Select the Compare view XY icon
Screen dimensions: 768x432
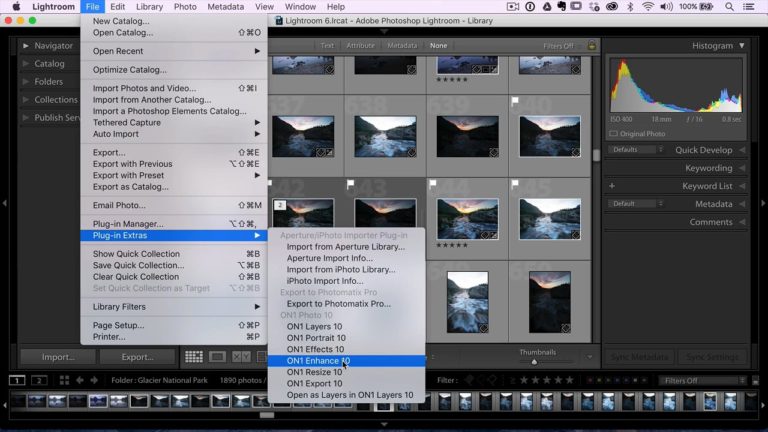tap(240, 357)
